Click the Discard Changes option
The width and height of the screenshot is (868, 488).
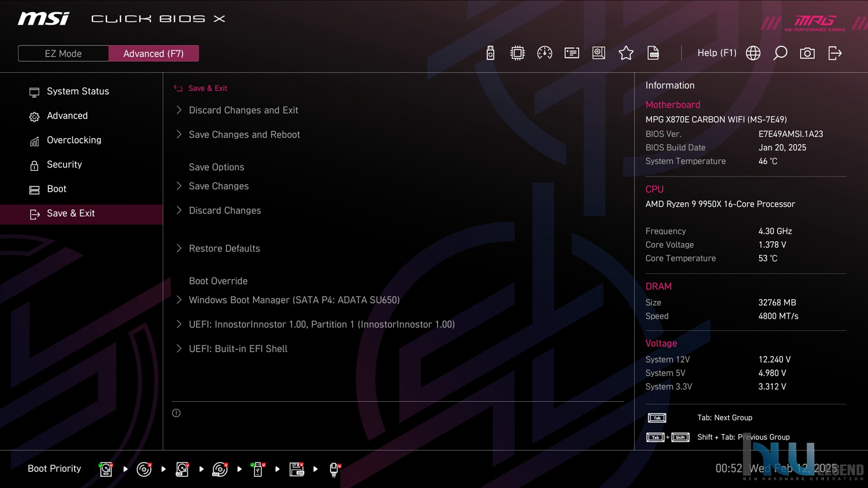pyautogui.click(x=225, y=211)
